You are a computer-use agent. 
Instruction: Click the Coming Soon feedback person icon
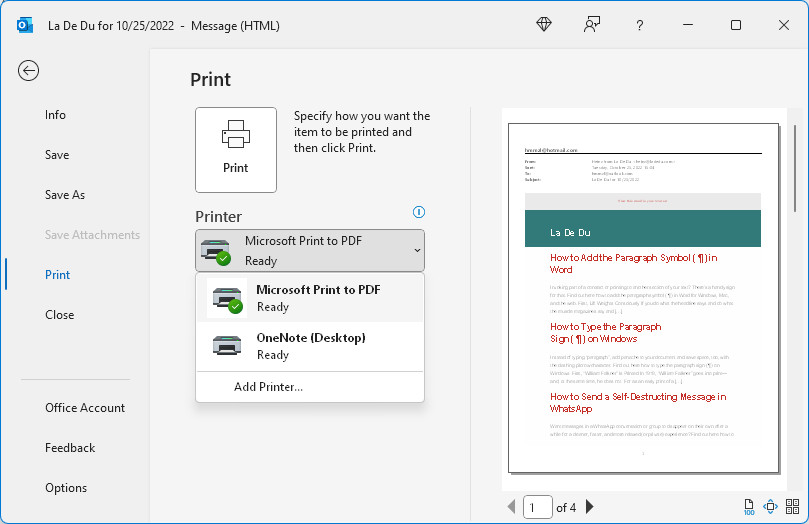pyautogui.click(x=592, y=24)
